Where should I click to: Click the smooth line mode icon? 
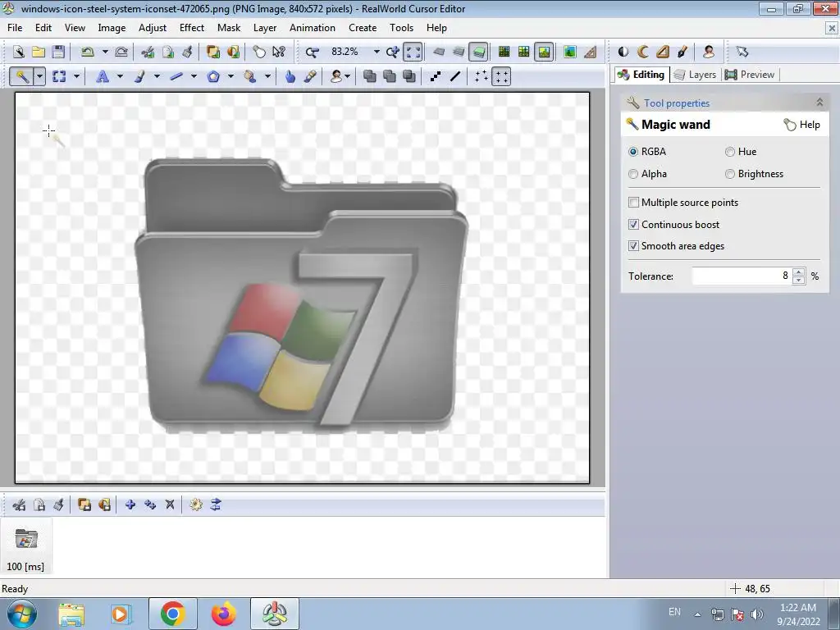point(455,76)
